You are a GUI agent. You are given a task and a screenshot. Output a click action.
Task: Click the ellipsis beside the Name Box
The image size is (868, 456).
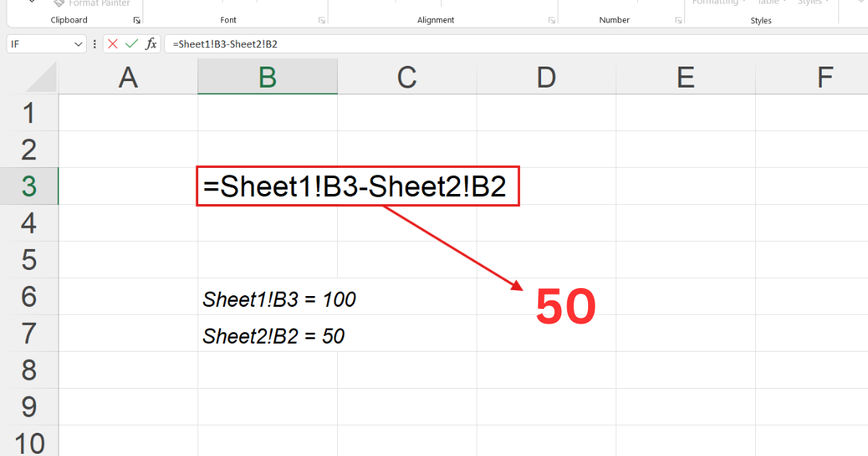(x=95, y=43)
